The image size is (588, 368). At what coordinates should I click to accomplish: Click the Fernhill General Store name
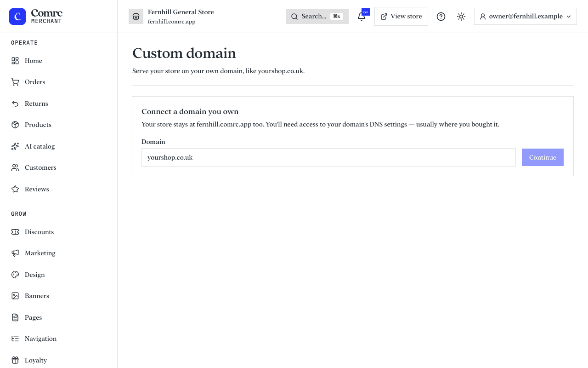[181, 12]
